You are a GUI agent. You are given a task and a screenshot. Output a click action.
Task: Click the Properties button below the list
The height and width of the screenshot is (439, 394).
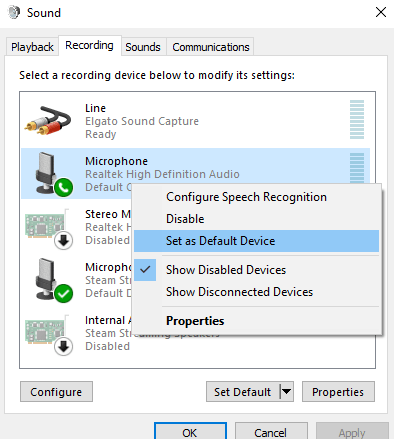click(x=338, y=392)
